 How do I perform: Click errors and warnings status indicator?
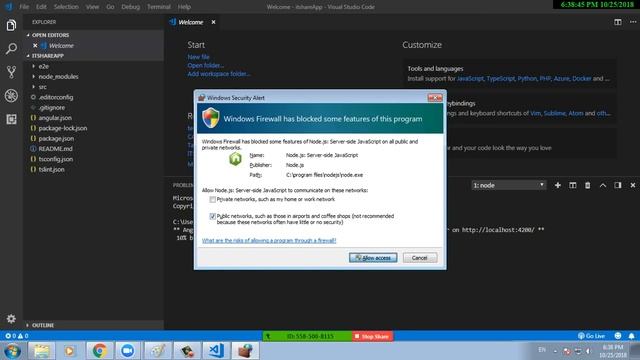[x=16, y=336]
